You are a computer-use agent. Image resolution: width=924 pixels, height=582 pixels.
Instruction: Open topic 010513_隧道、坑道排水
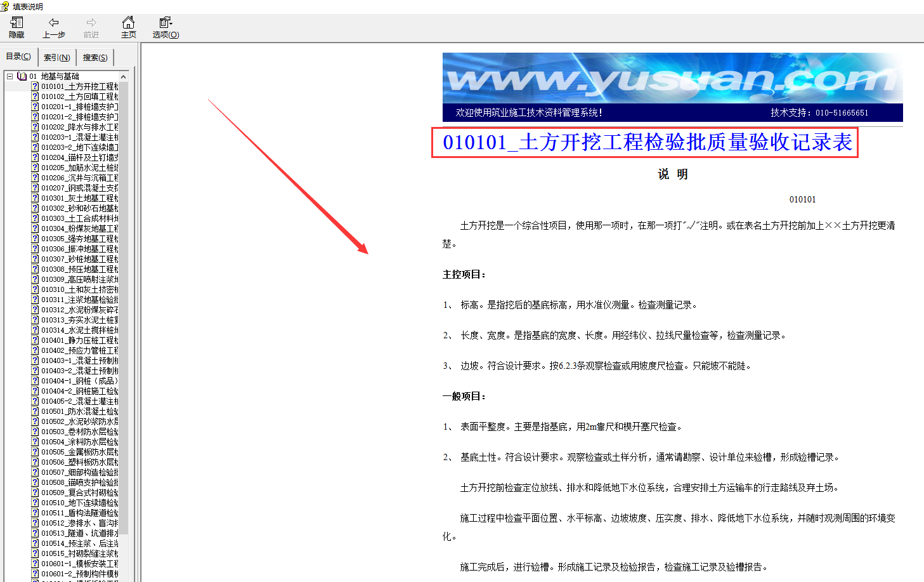pos(80,533)
